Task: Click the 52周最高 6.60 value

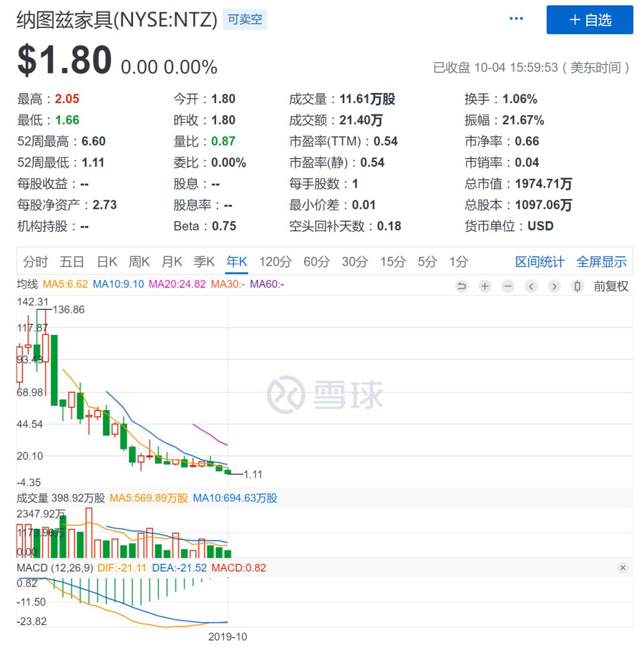Action: (93, 141)
